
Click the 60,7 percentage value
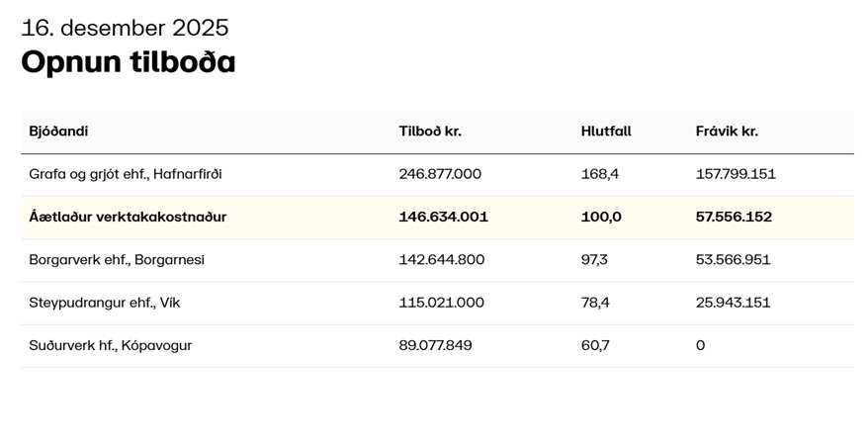pyautogui.click(x=595, y=346)
